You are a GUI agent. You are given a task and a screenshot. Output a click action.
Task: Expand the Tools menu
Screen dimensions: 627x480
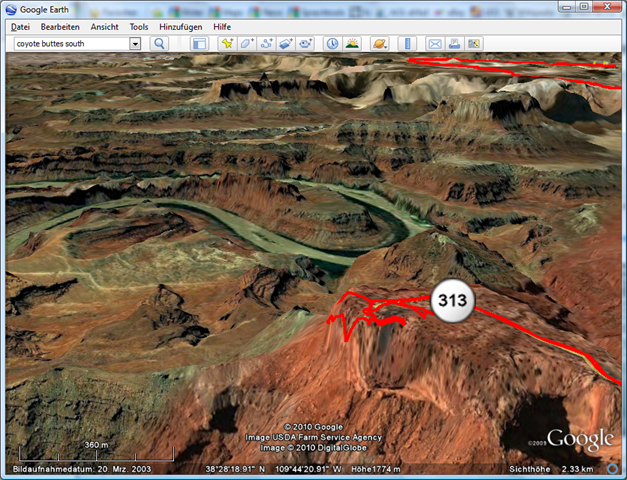139,27
